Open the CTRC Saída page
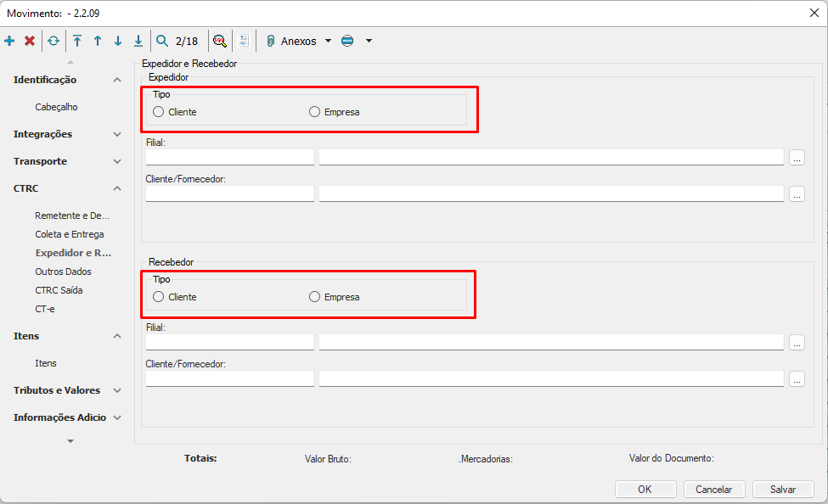 [59, 290]
